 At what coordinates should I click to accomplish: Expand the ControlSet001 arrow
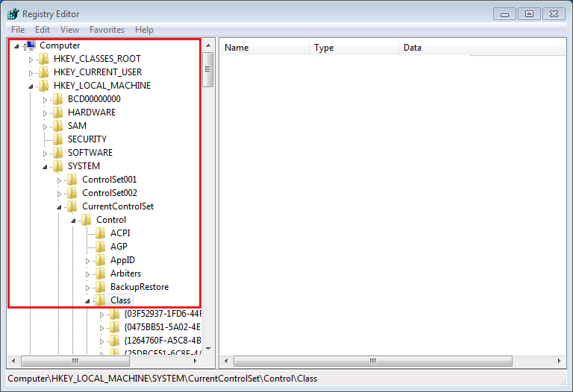tap(59, 180)
